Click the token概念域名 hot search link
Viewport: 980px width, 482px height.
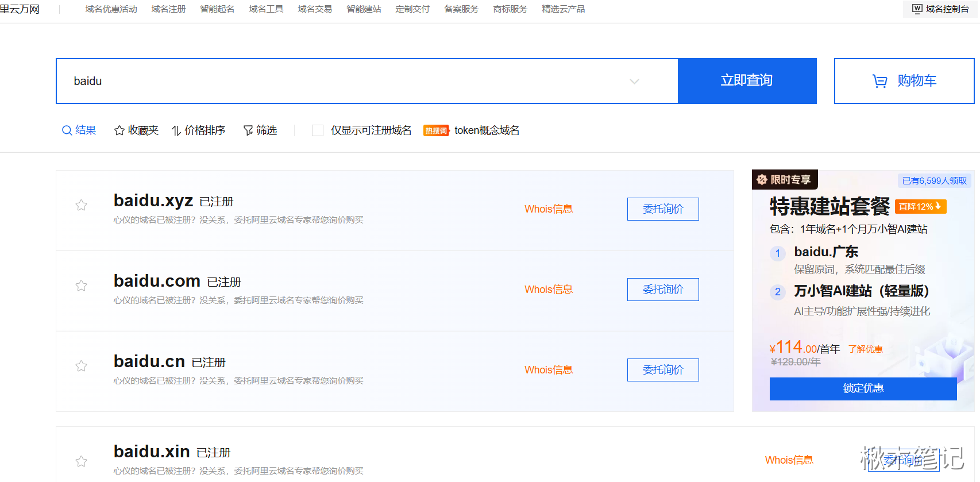(487, 130)
